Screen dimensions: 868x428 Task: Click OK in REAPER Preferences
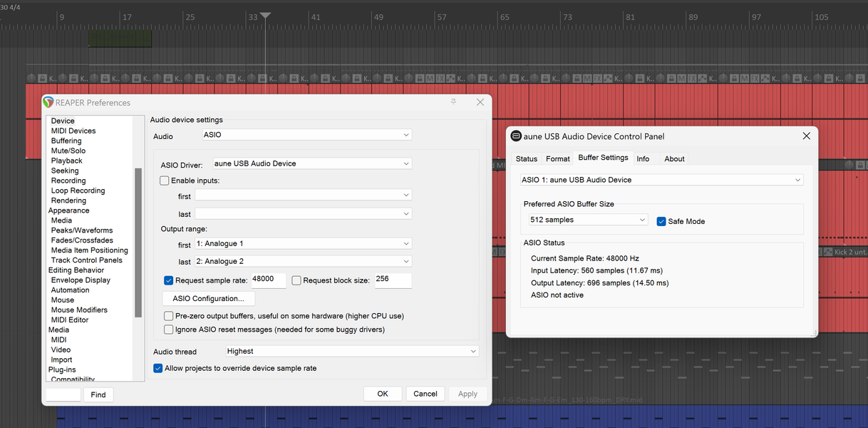(x=383, y=394)
